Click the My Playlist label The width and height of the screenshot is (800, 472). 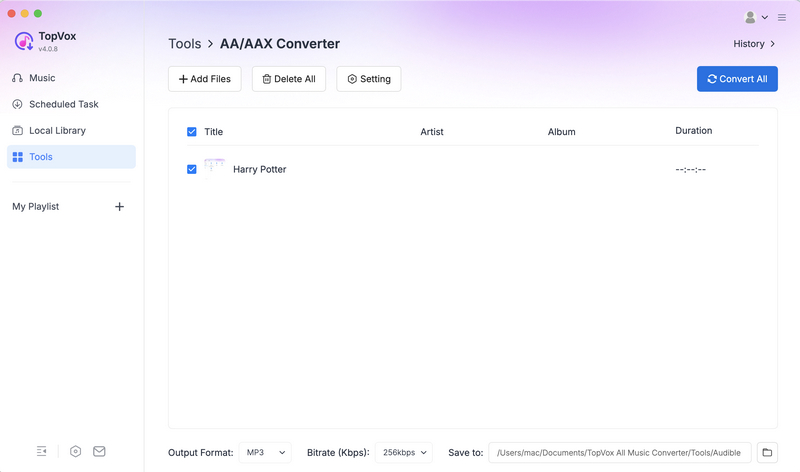click(36, 207)
